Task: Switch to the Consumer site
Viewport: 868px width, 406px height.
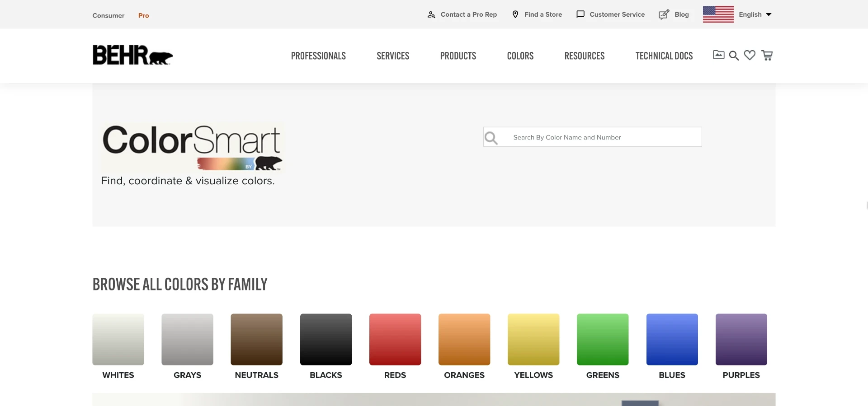Action: 108,15
